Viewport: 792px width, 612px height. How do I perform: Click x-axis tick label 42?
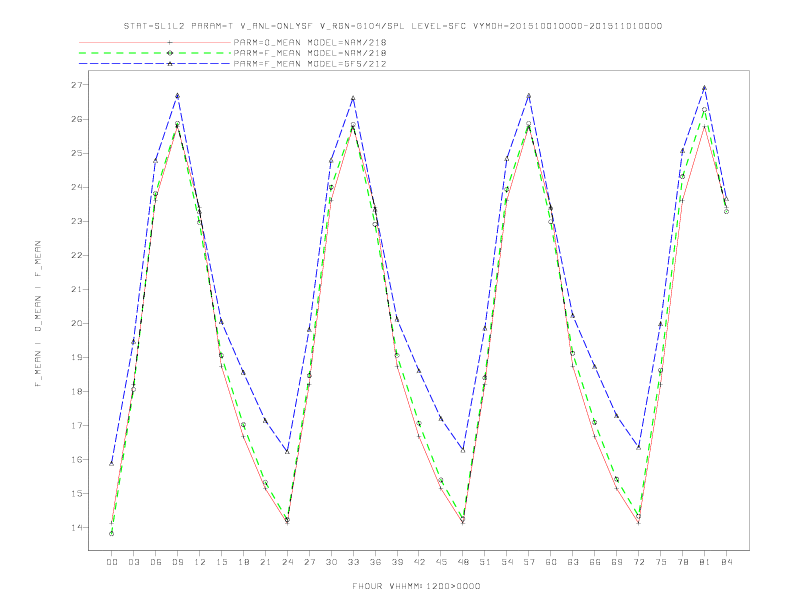[419, 562]
